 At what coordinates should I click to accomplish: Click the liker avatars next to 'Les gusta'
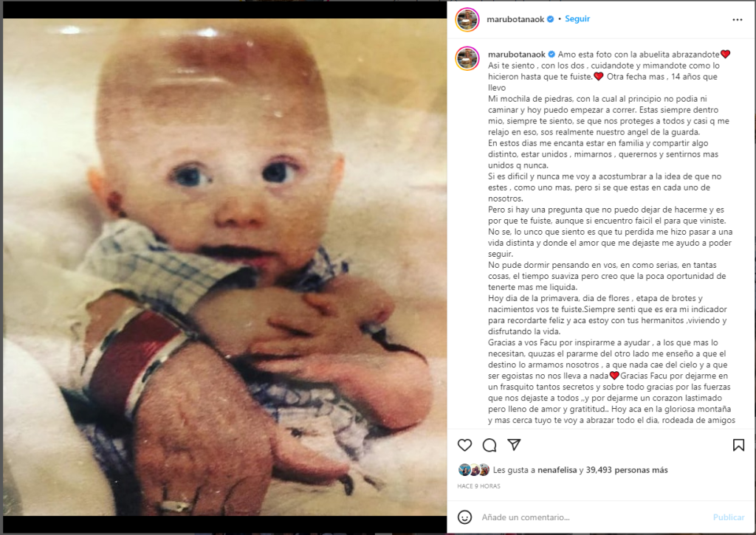point(473,470)
